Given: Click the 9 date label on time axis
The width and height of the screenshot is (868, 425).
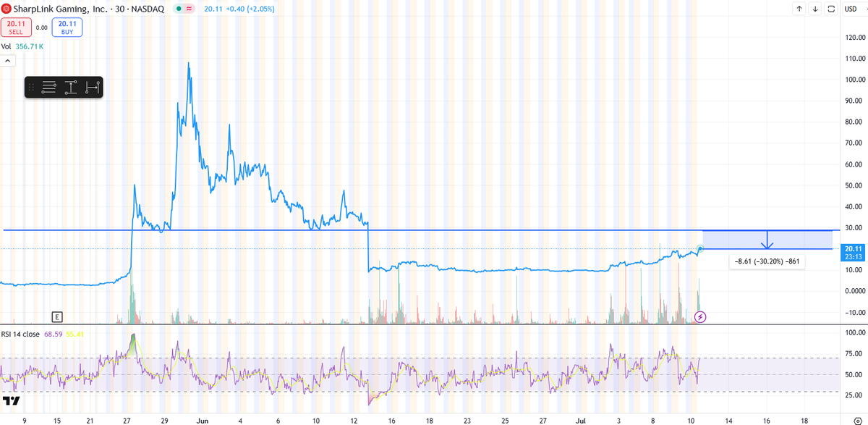Looking at the screenshot, I should click(24, 420).
